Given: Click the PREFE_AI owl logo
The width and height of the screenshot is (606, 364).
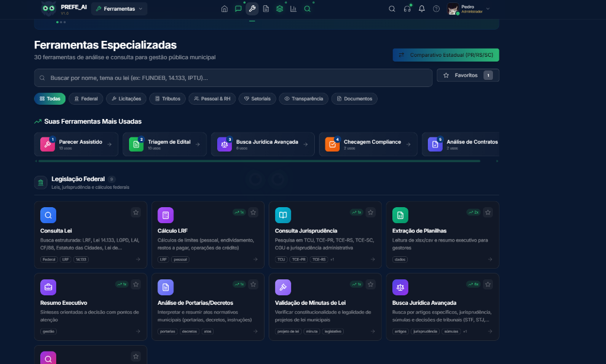Looking at the screenshot, I should [49, 8].
